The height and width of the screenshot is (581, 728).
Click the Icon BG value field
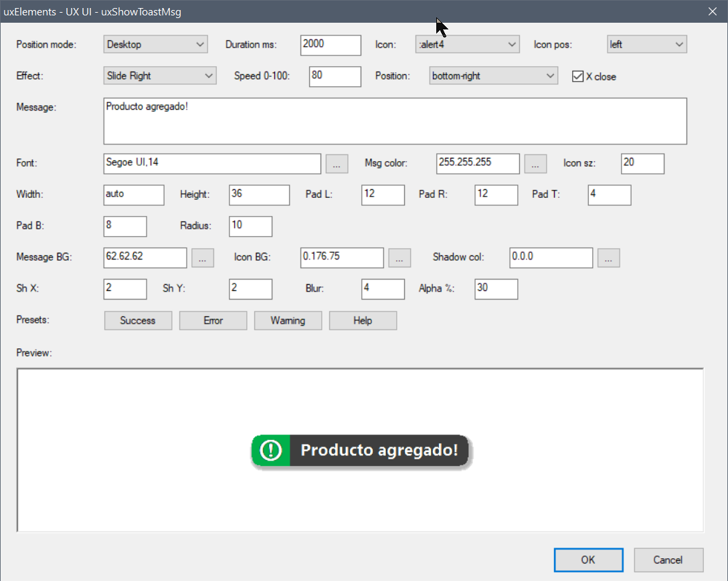coord(342,257)
